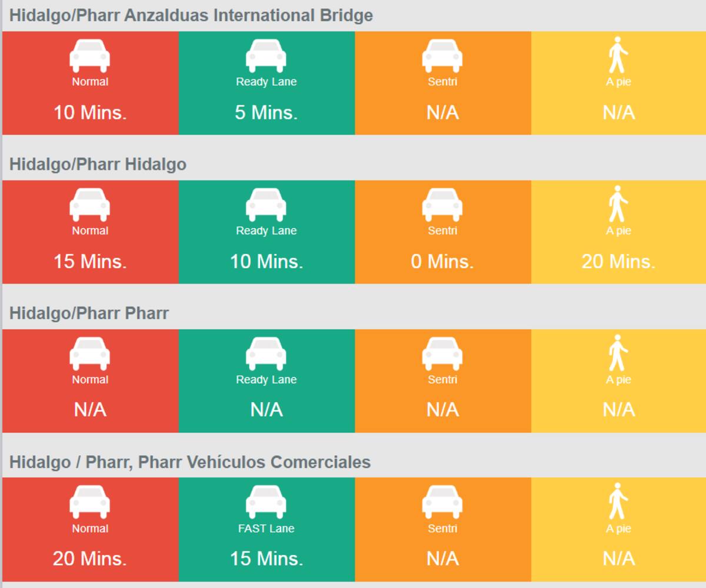Click the car icon for Anzalduas Normal lane
The image size is (706, 588).
tap(90, 56)
